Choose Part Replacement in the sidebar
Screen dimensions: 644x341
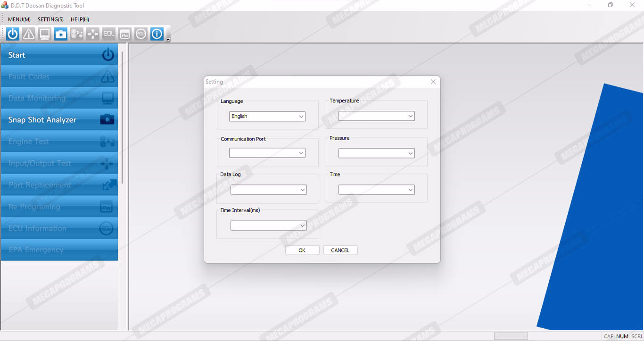point(59,185)
